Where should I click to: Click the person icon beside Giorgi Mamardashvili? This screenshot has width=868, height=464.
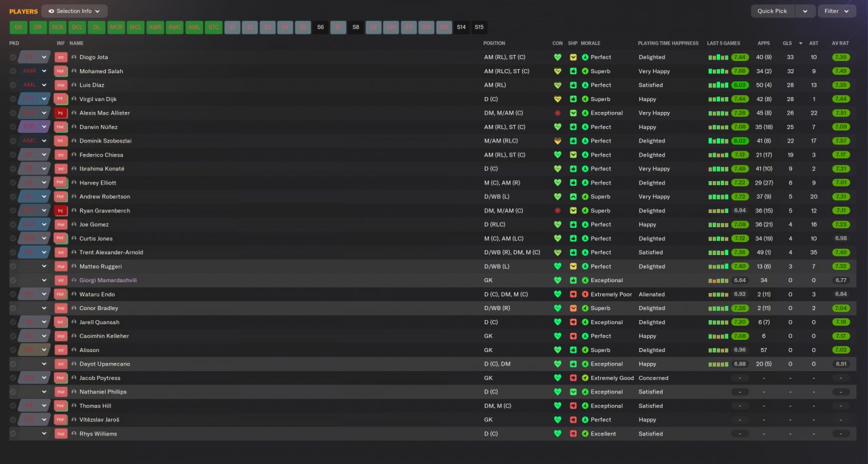click(74, 280)
